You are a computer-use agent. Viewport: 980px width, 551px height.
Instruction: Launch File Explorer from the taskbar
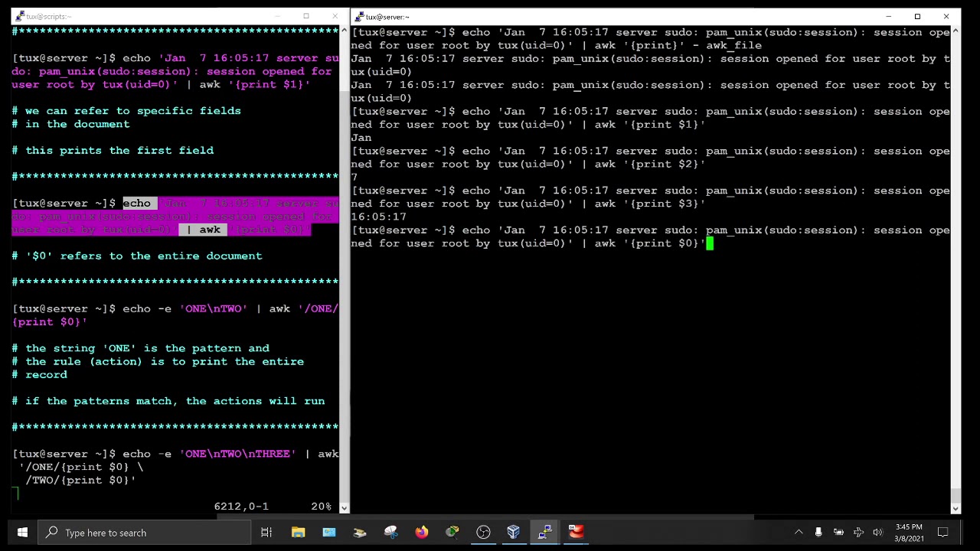tap(298, 533)
